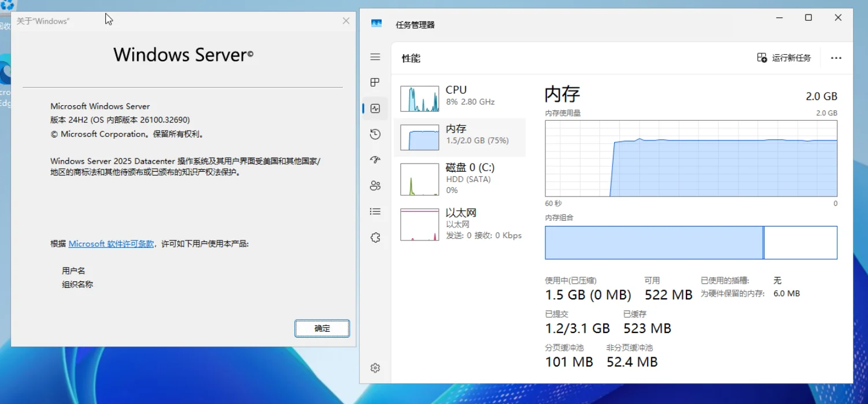Select 内存 memory performance entry
The width and height of the screenshot is (868, 404).
pos(460,137)
